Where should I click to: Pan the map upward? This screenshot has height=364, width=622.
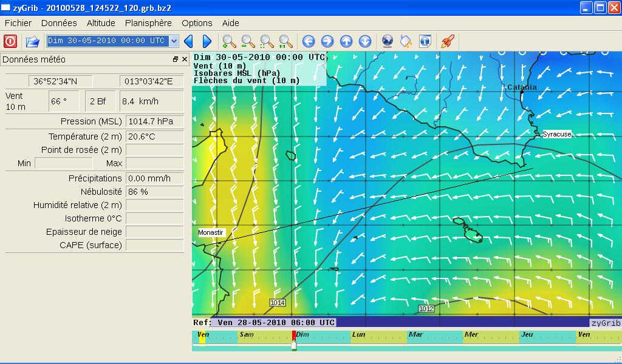point(346,41)
